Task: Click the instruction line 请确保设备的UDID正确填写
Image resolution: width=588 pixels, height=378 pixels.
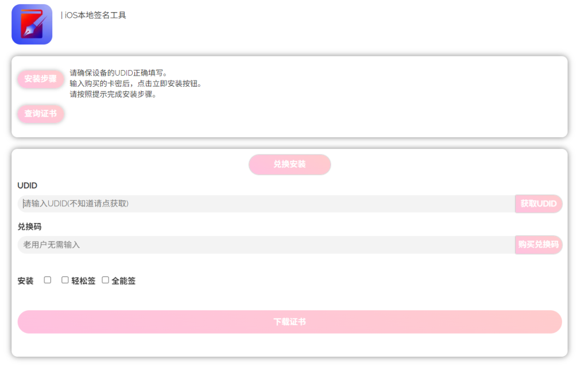Action: coord(118,73)
